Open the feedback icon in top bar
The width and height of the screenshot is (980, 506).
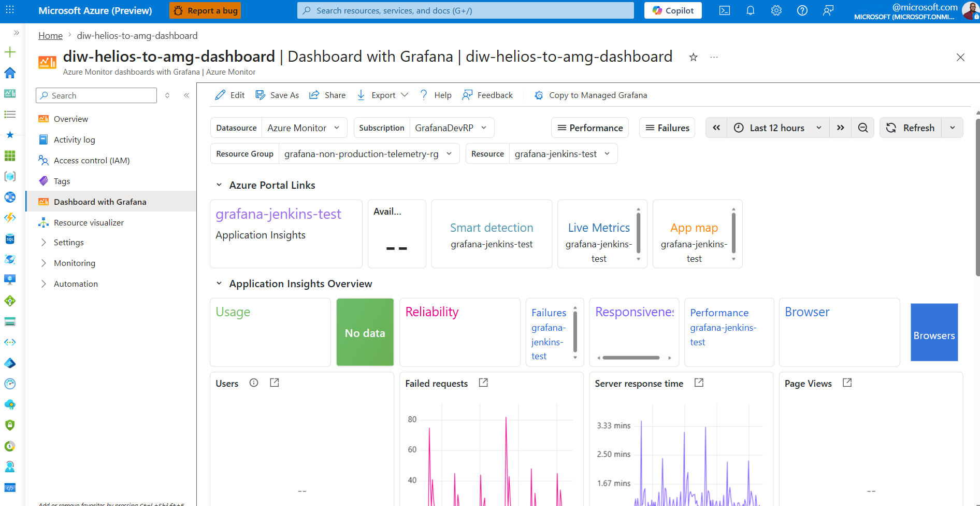tap(828, 10)
